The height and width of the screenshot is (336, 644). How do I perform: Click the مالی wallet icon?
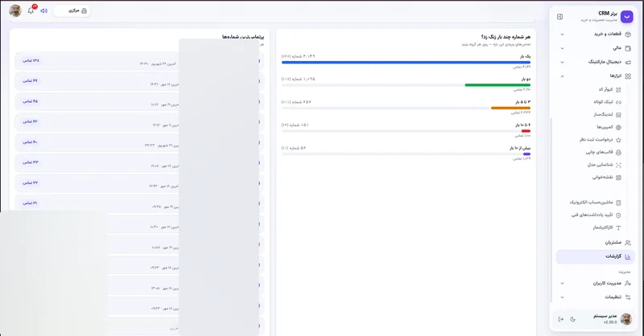pyautogui.click(x=628, y=48)
